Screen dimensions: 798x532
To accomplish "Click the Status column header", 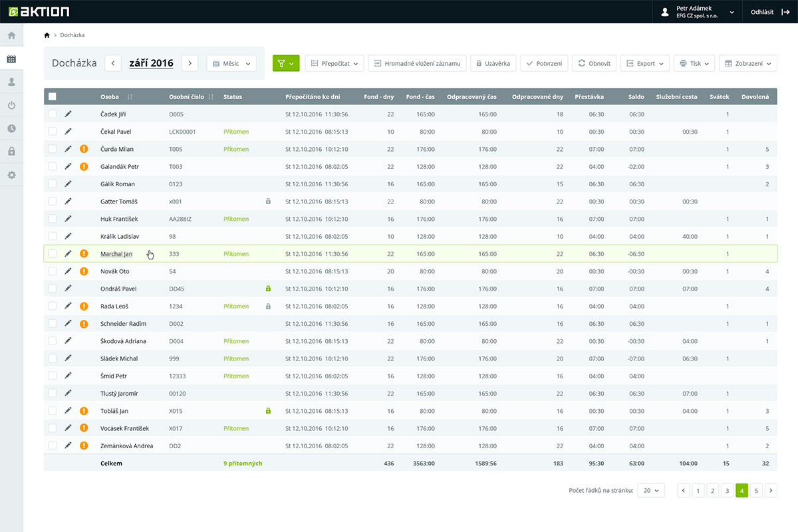I will point(233,97).
